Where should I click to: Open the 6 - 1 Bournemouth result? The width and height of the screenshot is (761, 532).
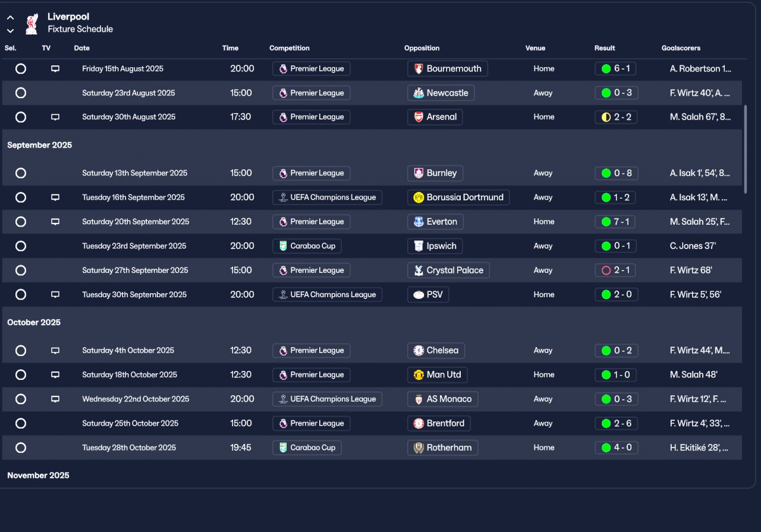point(615,69)
